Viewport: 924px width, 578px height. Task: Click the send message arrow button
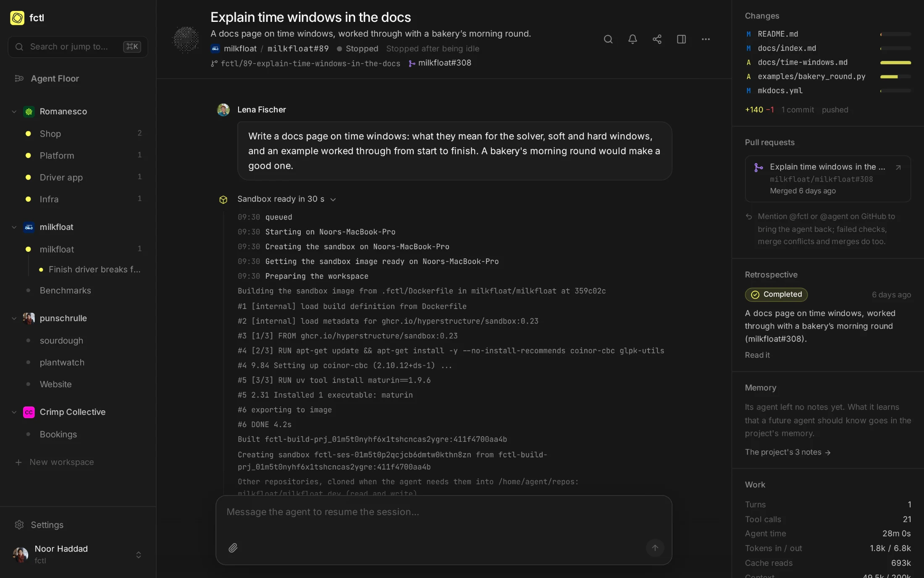pyautogui.click(x=655, y=548)
